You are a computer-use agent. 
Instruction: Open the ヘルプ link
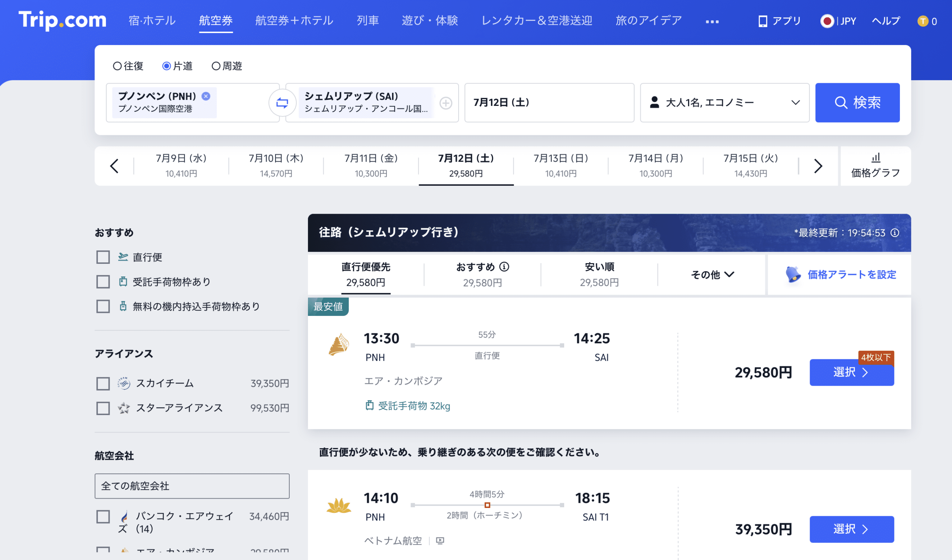[x=886, y=21]
